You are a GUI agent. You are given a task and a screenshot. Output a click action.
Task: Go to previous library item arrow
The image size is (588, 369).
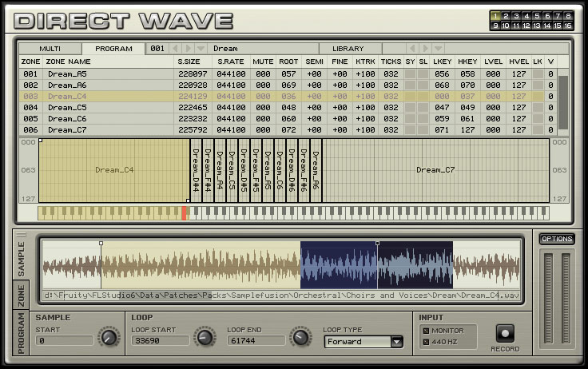(x=412, y=49)
